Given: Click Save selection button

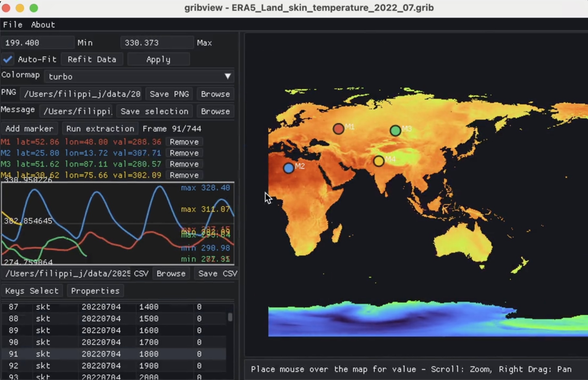Looking at the screenshot, I should [154, 111].
